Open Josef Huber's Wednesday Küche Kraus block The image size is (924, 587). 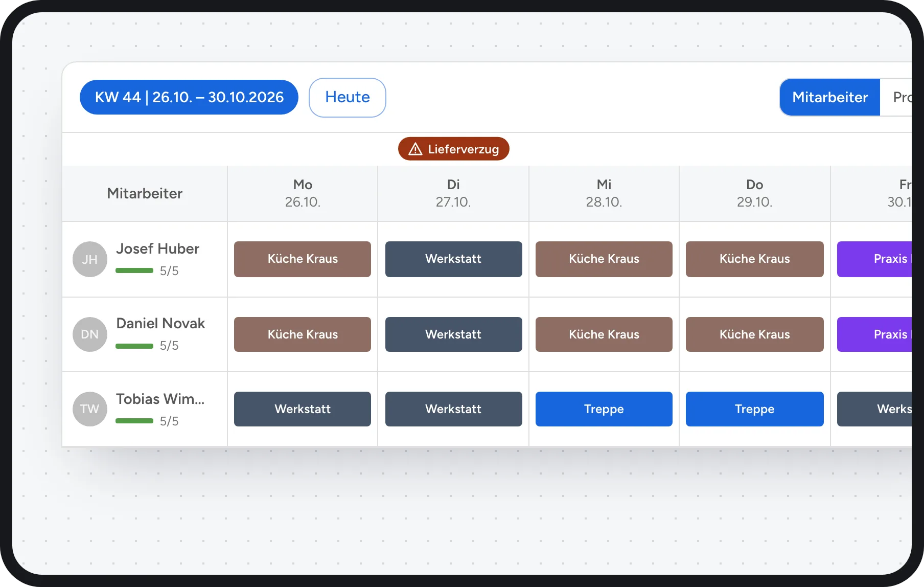tap(604, 259)
